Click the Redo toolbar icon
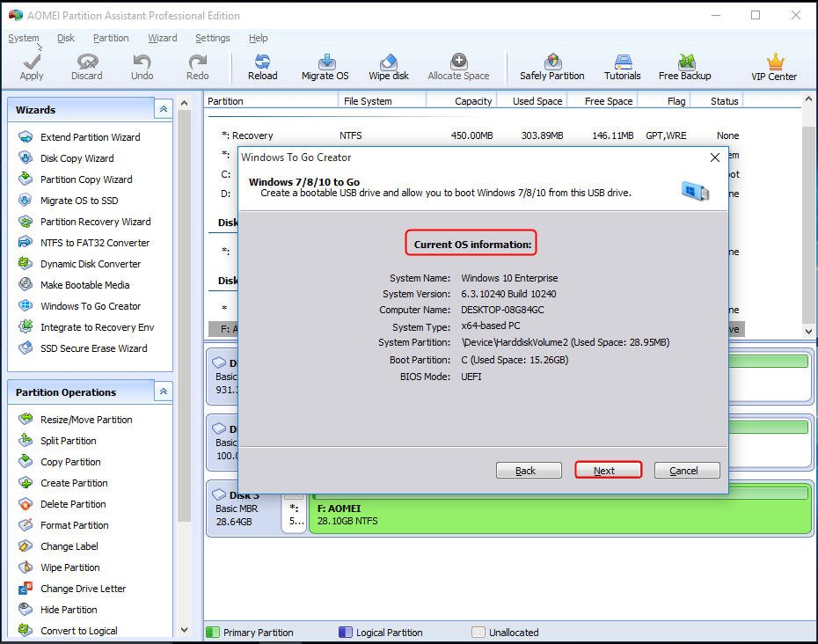The image size is (818, 644). pyautogui.click(x=197, y=68)
